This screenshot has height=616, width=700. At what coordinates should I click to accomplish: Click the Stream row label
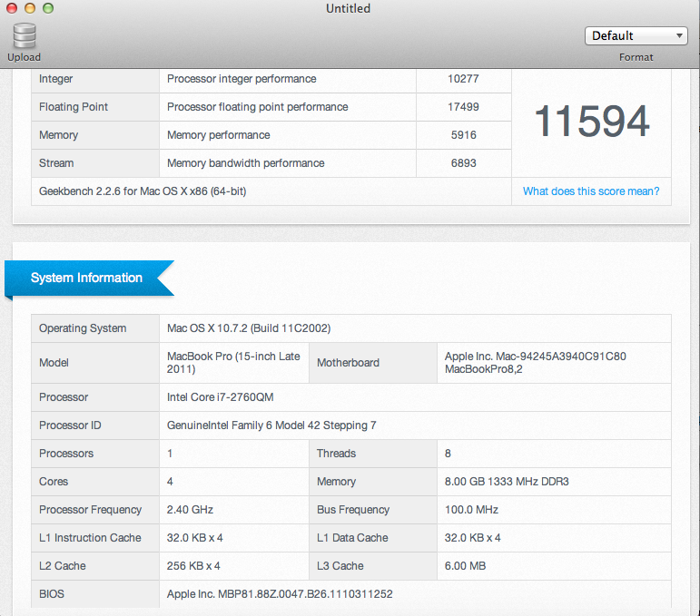click(56, 163)
